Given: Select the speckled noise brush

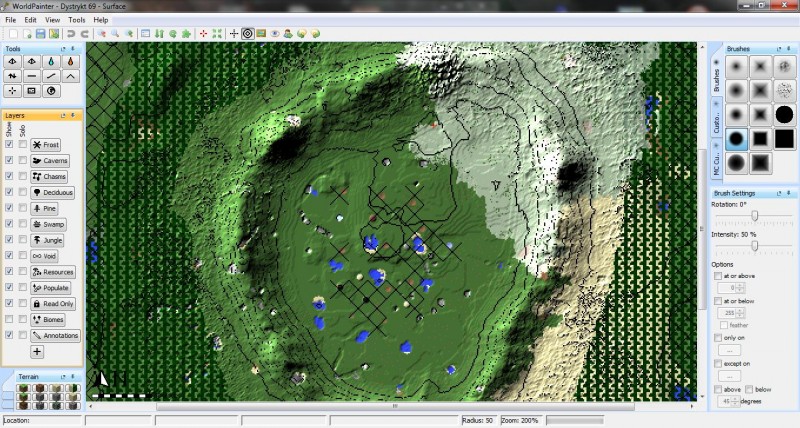Looking at the screenshot, I should 785,91.
